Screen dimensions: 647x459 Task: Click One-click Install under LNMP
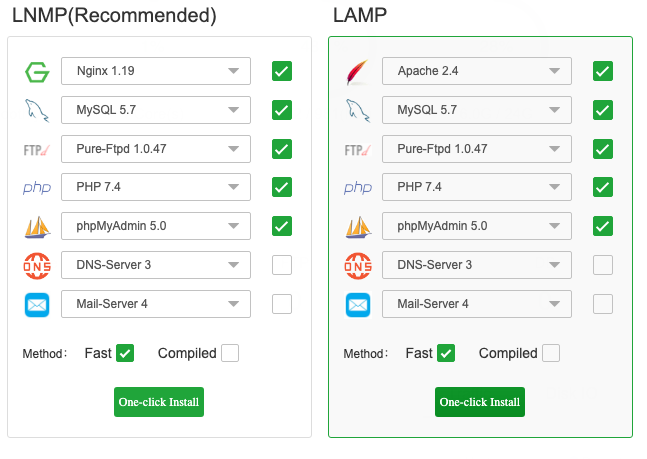159,402
